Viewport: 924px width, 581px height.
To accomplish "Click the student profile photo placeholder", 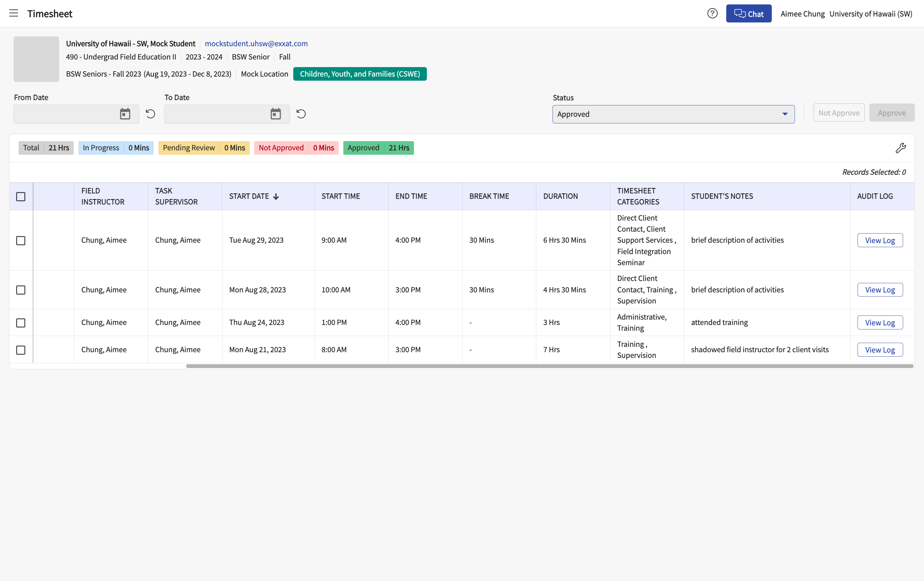I will click(x=36, y=59).
